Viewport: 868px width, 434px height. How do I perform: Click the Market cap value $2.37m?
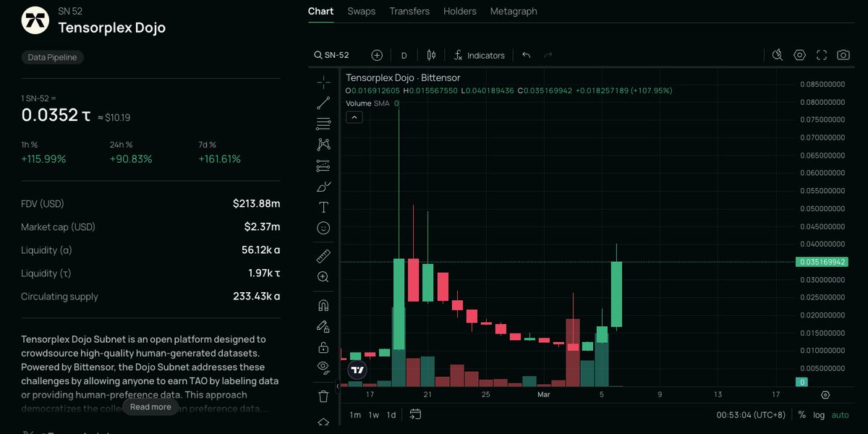click(262, 227)
